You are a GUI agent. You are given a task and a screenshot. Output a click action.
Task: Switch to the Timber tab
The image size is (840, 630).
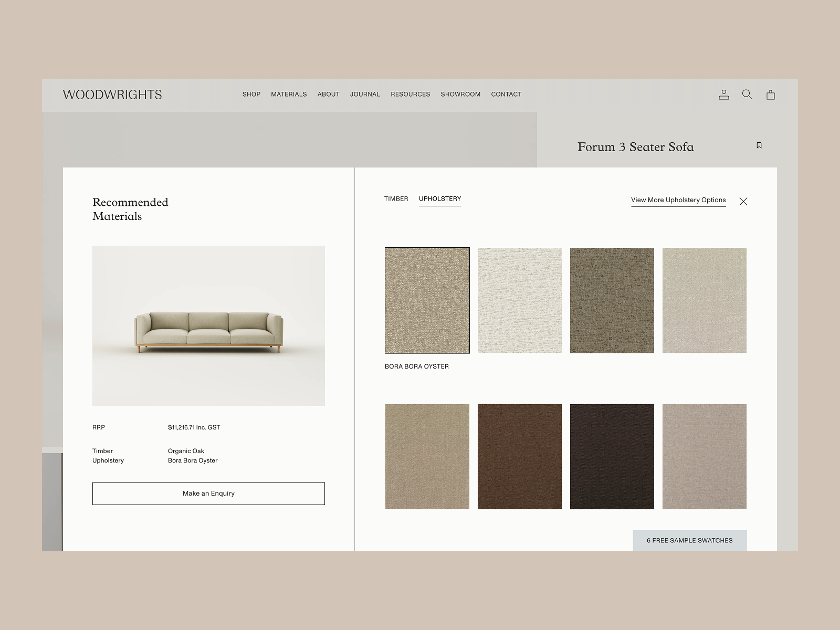coord(396,199)
